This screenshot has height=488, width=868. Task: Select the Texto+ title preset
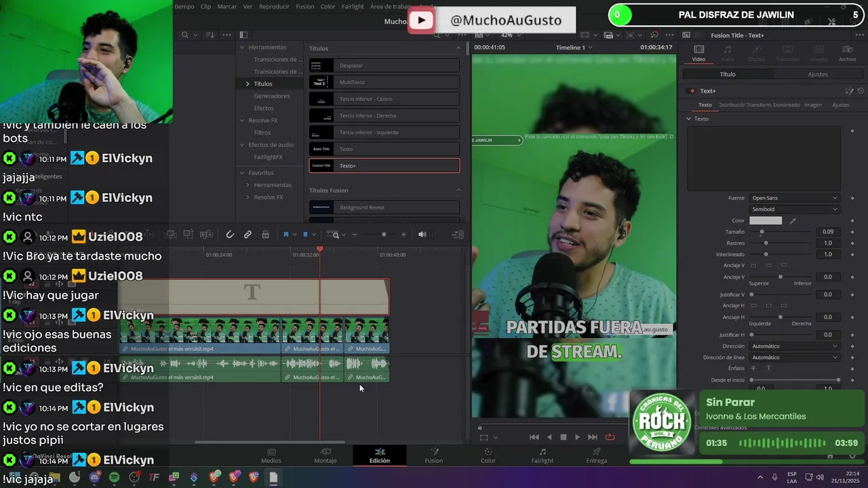[384, 165]
